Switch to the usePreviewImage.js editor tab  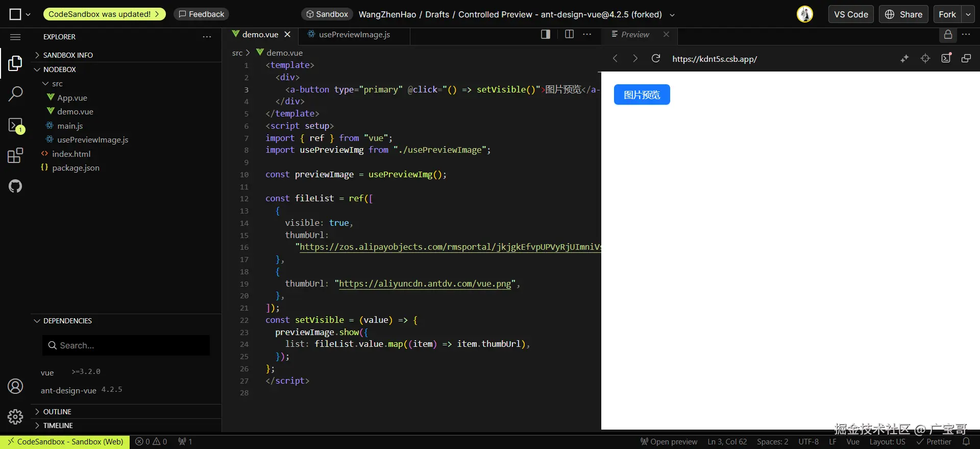click(x=354, y=34)
